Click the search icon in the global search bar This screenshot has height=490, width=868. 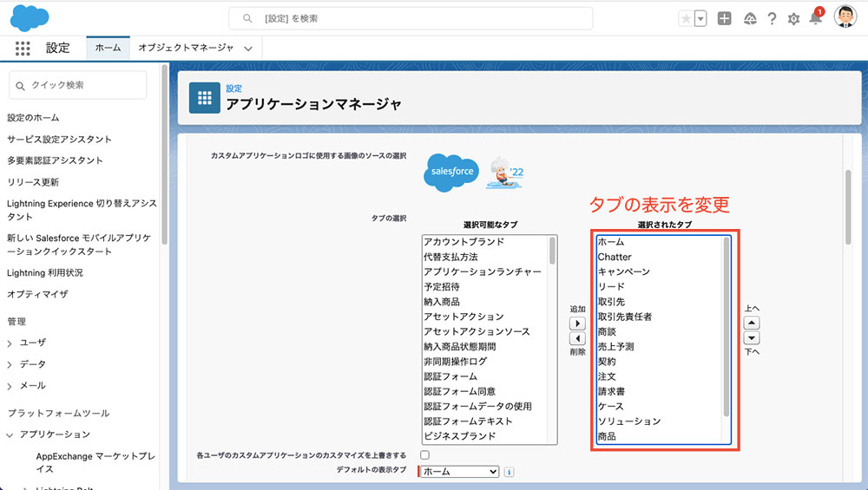[247, 18]
